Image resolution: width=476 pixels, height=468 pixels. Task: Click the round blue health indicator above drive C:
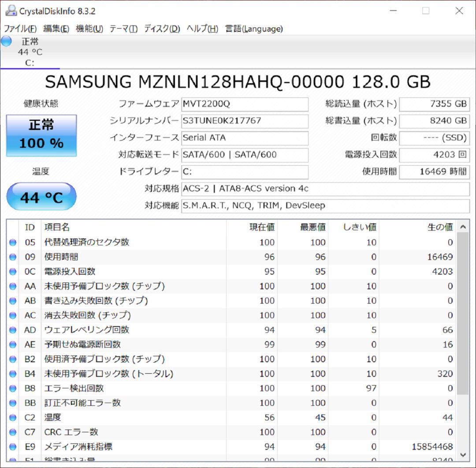pos(6,41)
